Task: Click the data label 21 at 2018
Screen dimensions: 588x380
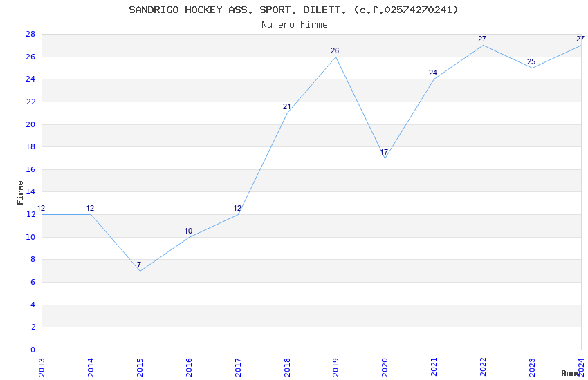Action: point(287,106)
